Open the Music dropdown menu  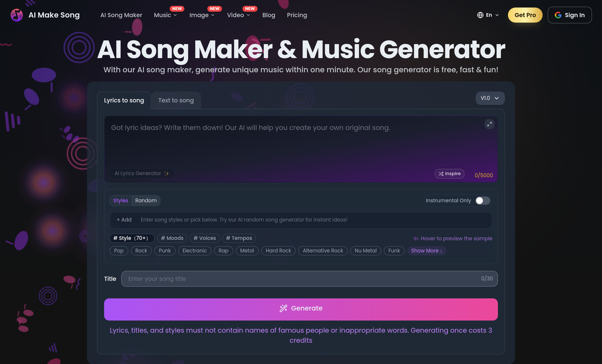tap(166, 15)
